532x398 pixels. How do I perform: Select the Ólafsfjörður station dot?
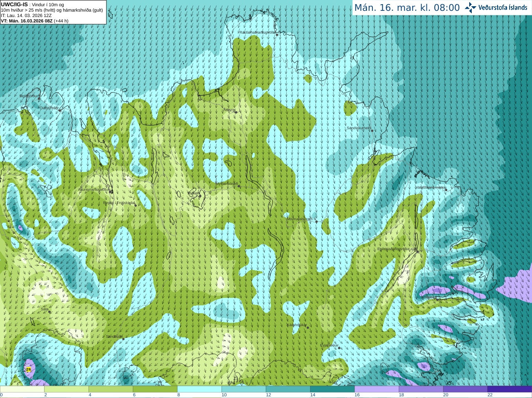pos(59,111)
